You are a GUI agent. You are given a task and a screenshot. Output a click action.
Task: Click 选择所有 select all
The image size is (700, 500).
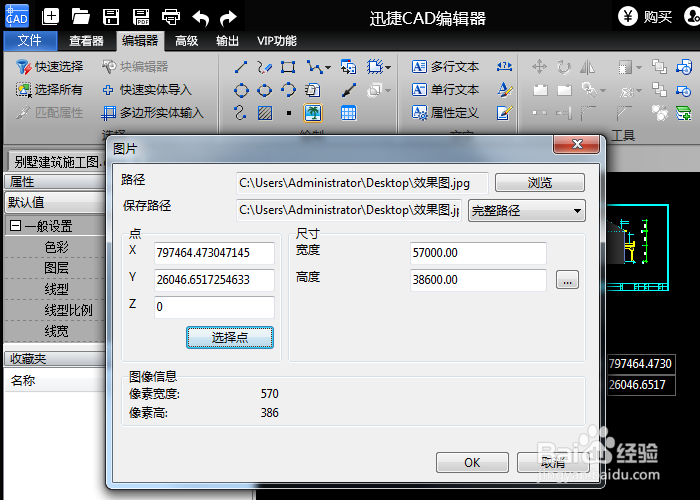[50, 90]
